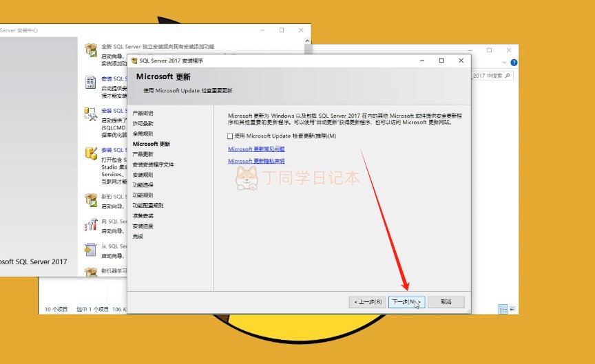Select 准备安装 step in the sidebar
595x364 pixels.
click(x=143, y=215)
